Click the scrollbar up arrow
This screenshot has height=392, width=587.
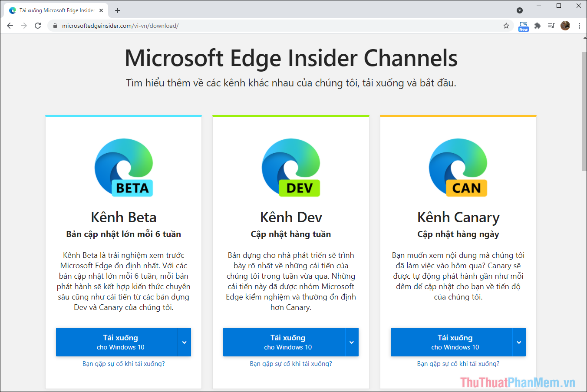tap(584, 38)
